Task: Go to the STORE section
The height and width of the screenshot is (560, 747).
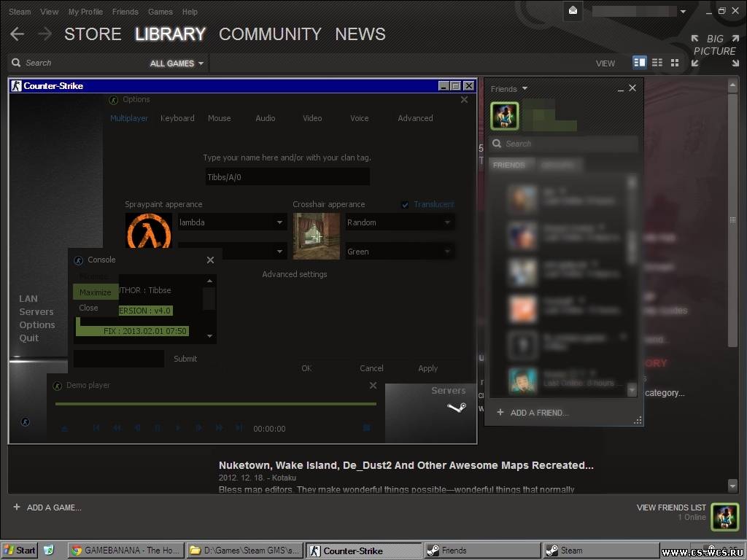Action: (x=93, y=34)
